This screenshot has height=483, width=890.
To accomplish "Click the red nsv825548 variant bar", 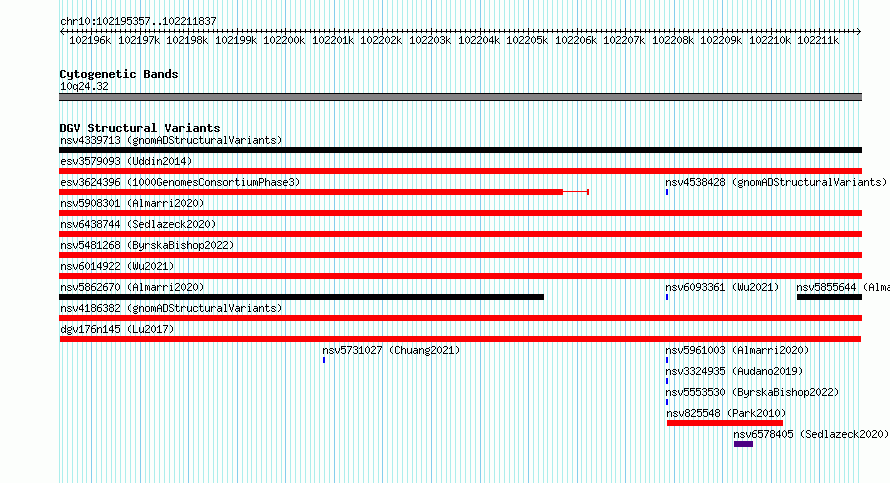I will [x=725, y=423].
